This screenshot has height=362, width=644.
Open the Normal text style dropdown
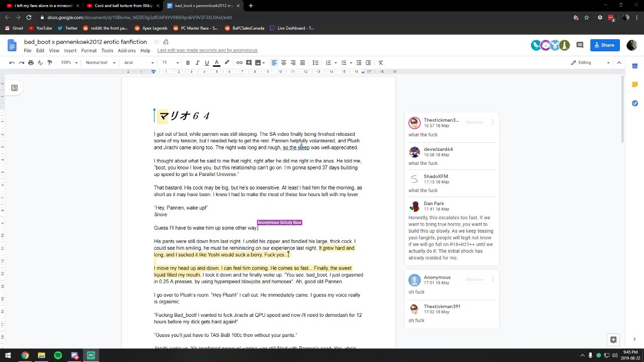coord(101,63)
